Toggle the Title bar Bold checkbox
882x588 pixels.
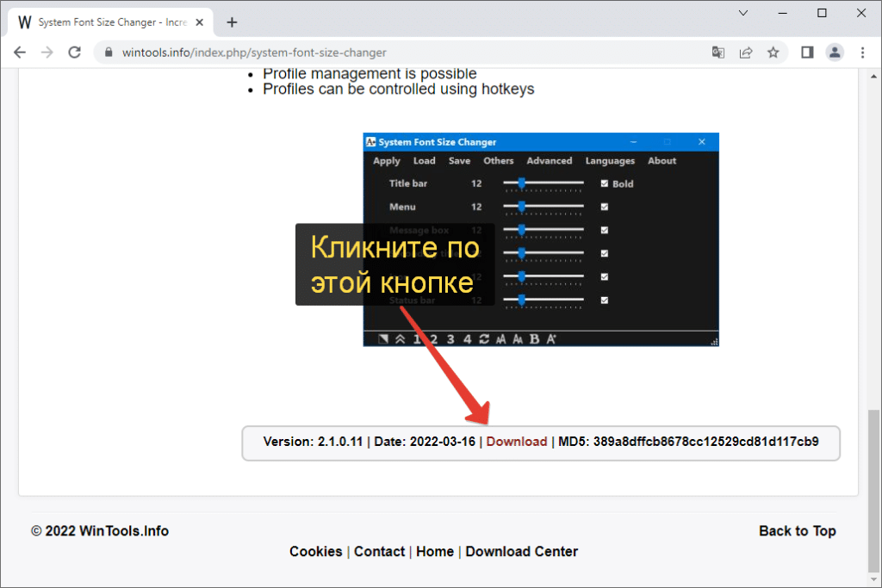[605, 183]
